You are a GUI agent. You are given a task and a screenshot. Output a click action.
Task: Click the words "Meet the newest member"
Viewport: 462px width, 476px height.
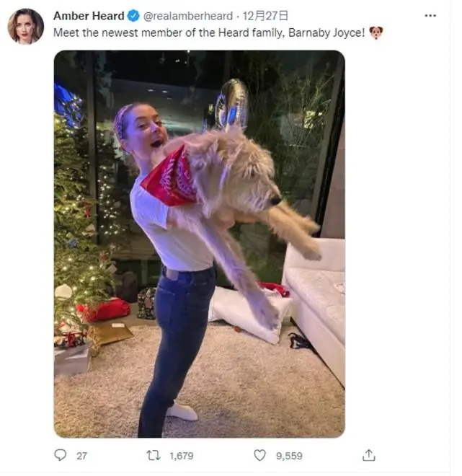tap(96, 32)
